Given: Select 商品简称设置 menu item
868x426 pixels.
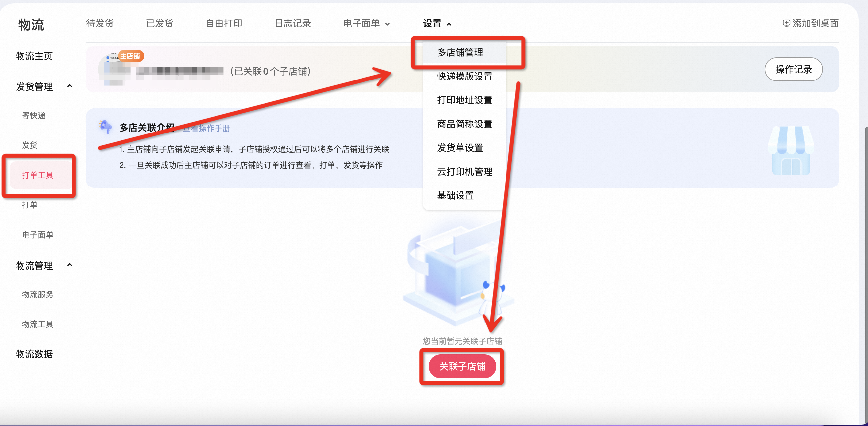Looking at the screenshot, I should point(465,124).
